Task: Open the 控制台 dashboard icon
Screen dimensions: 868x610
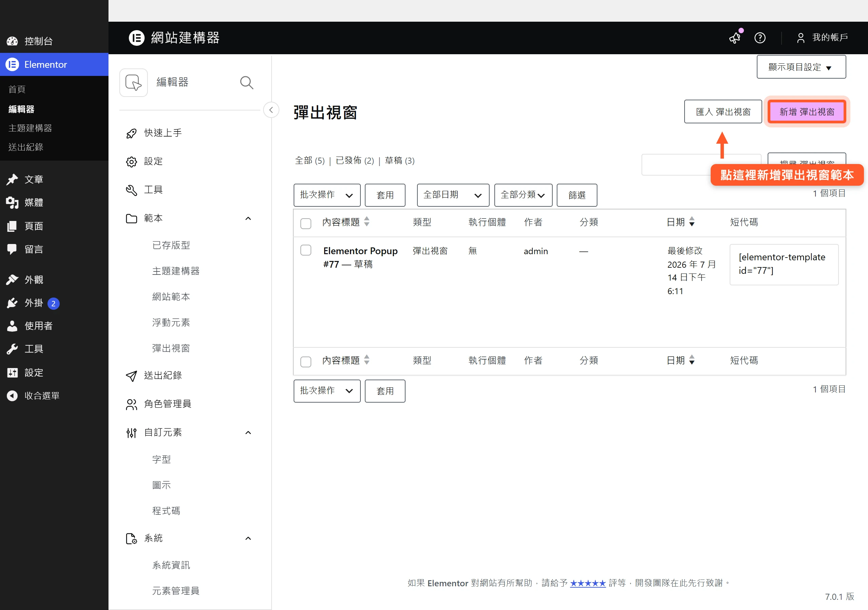Action: (x=12, y=41)
